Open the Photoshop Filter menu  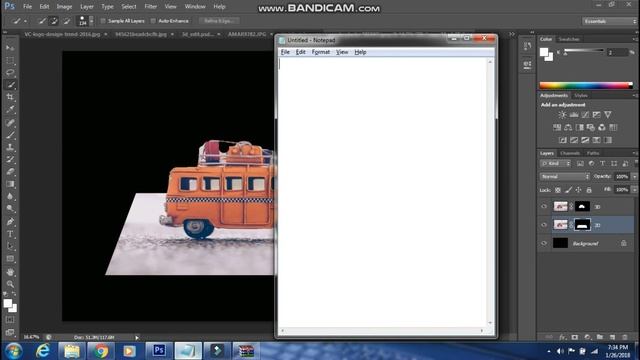pos(151,7)
